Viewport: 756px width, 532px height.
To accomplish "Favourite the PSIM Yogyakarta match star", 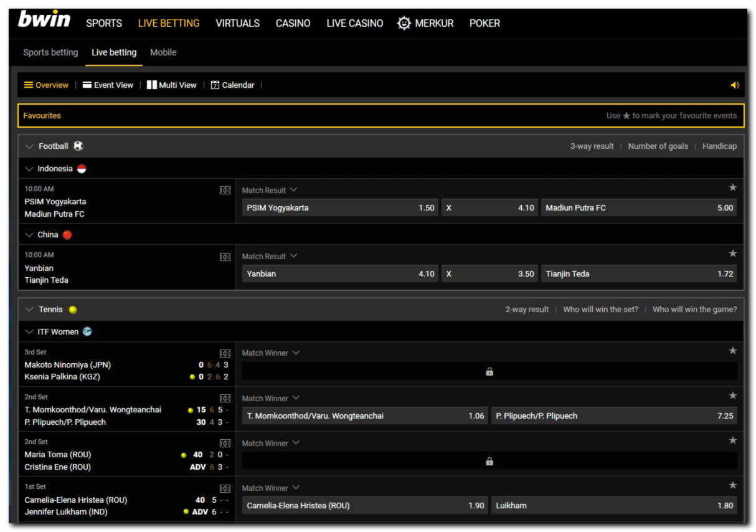I will click(x=732, y=188).
